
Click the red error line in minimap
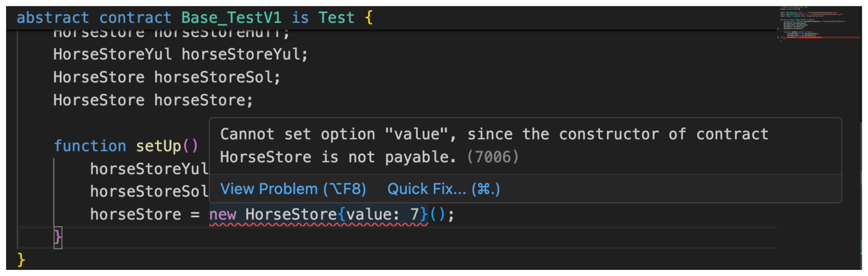819,38
